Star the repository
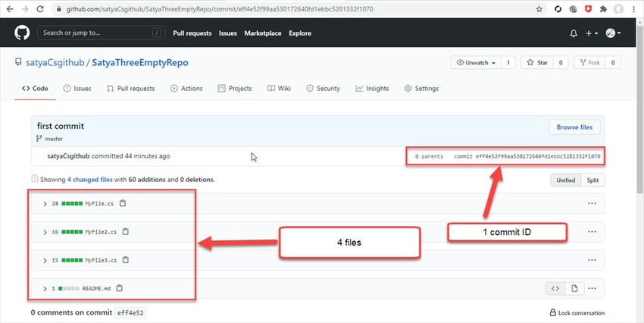The image size is (644, 323). (x=537, y=62)
